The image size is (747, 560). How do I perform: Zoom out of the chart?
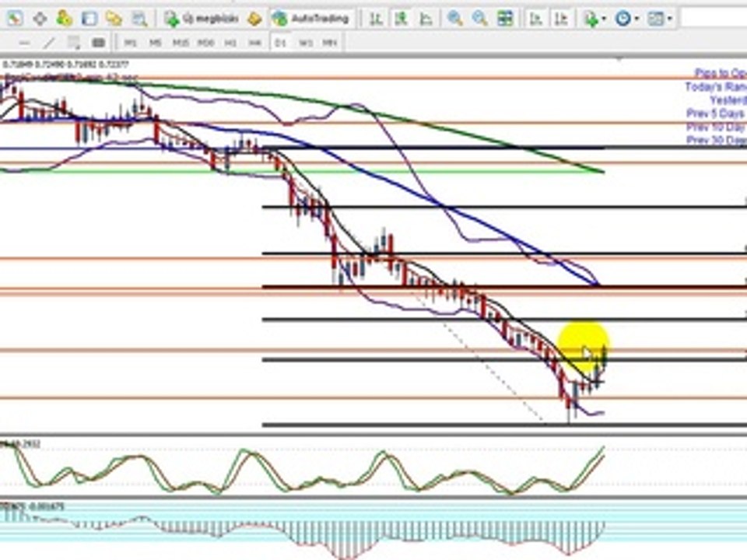click(x=479, y=19)
